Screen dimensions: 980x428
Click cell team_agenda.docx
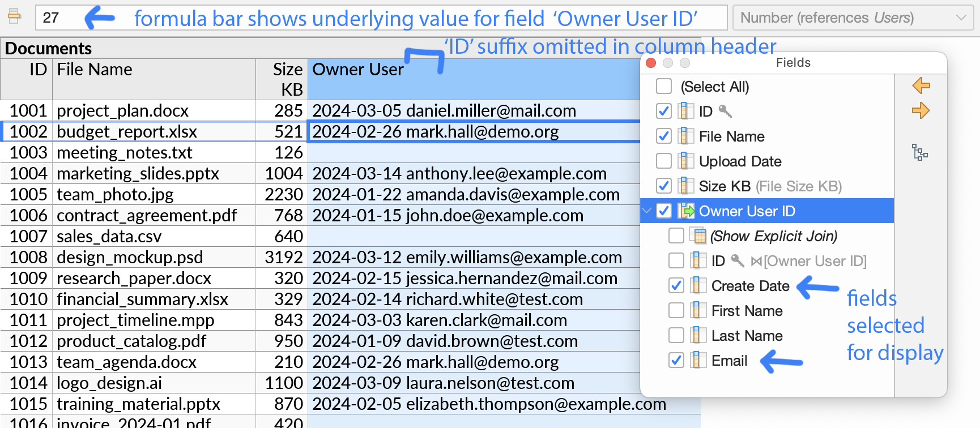tap(154, 362)
